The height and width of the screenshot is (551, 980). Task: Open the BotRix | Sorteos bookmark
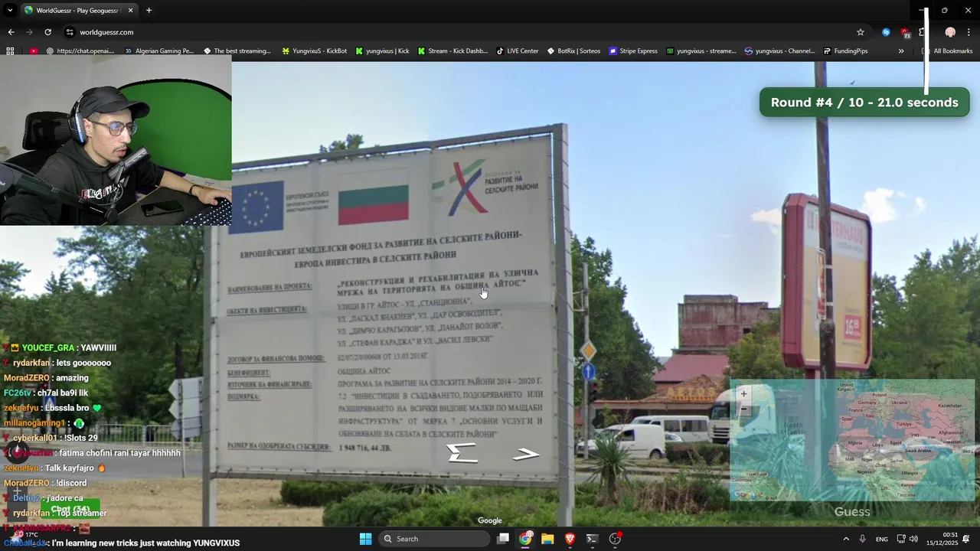[574, 51]
